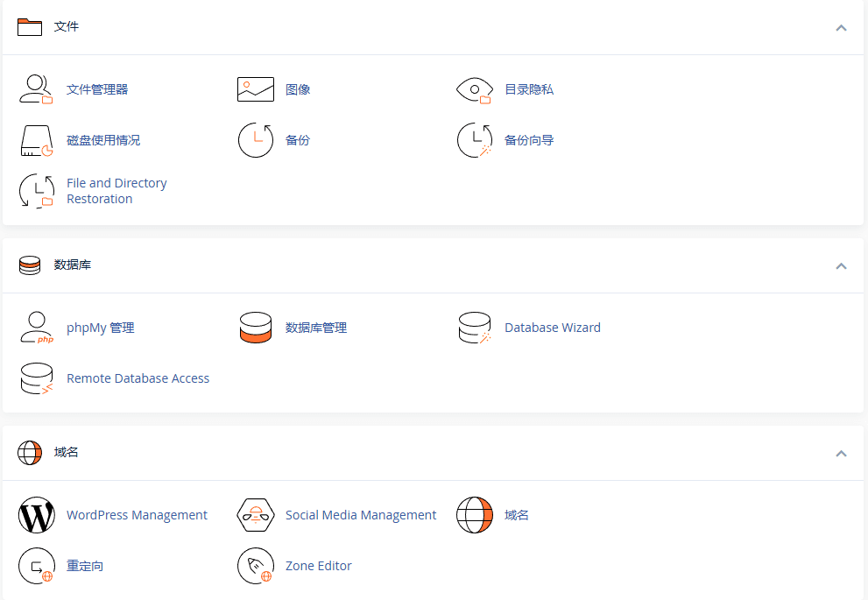This screenshot has height=600, width=868.
Task: Click the 域名 domains globe item icon
Action: 475,515
